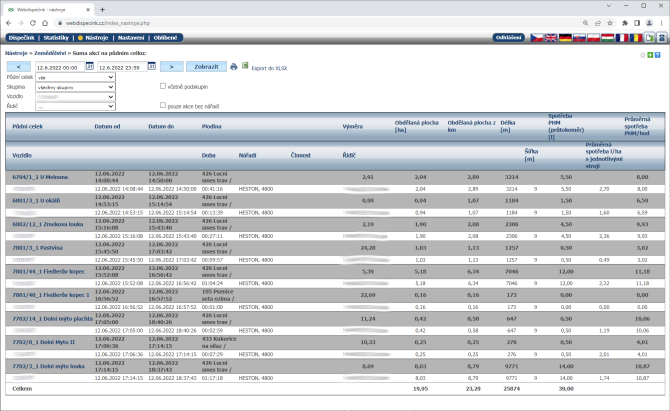Switch language using the British flag
Image resolution: width=670 pixels, height=411 pixels.
[x=550, y=38]
